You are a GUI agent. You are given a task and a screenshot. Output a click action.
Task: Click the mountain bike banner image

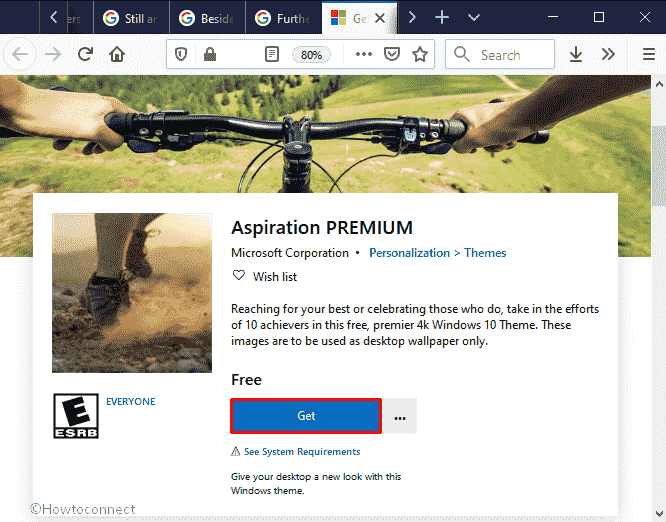(x=325, y=134)
